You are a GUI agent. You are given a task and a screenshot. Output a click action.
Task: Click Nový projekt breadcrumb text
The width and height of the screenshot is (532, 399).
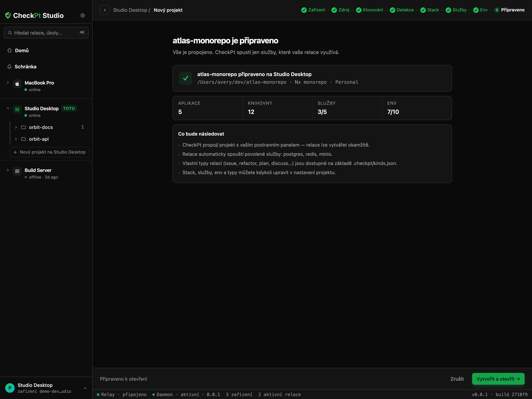tap(168, 10)
